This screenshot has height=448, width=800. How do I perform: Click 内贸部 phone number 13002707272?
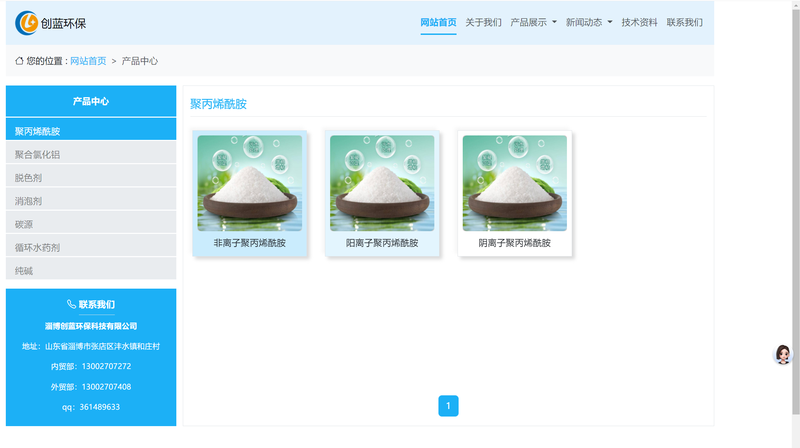pos(106,366)
